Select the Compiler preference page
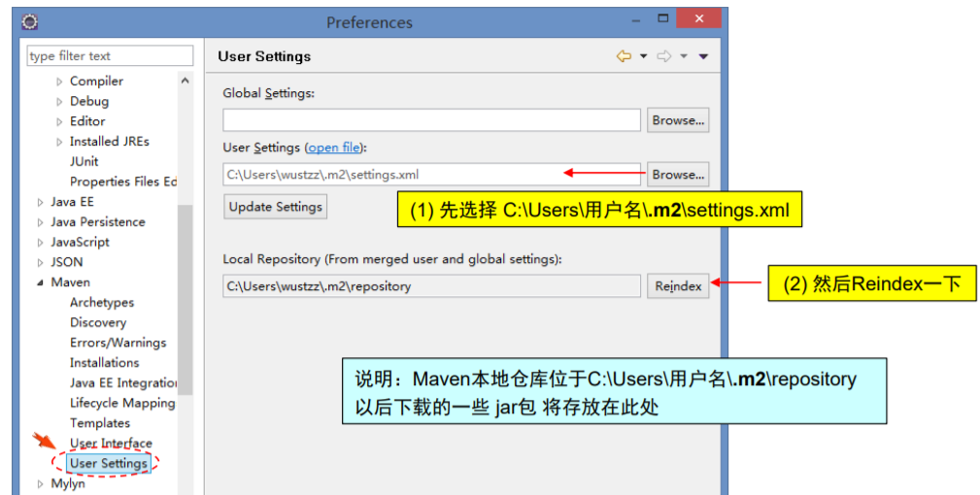This screenshot has height=495, width=980. (96, 82)
